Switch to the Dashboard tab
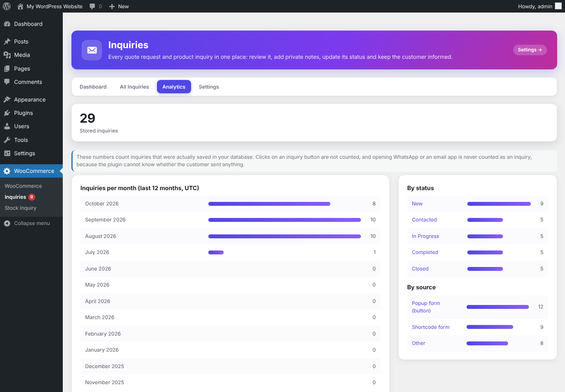This screenshot has width=565, height=392. pyautogui.click(x=93, y=87)
